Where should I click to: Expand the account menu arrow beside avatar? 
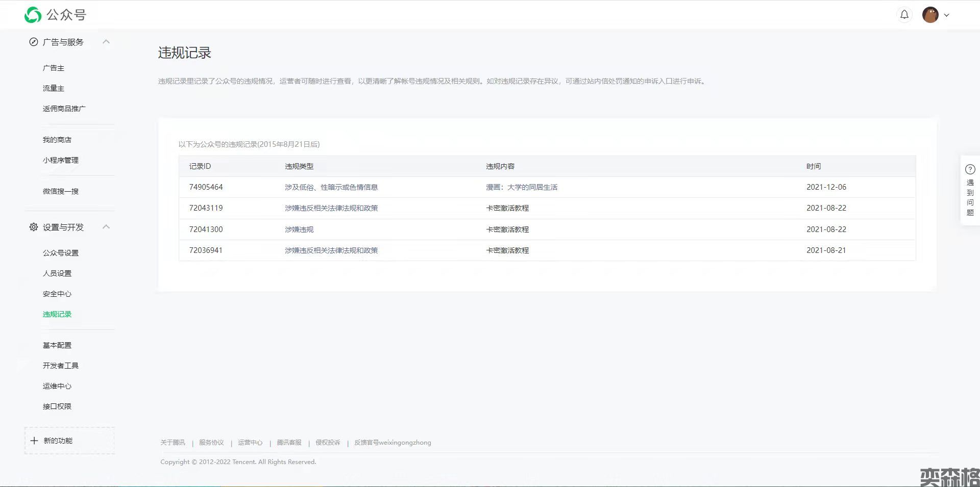coord(946,15)
